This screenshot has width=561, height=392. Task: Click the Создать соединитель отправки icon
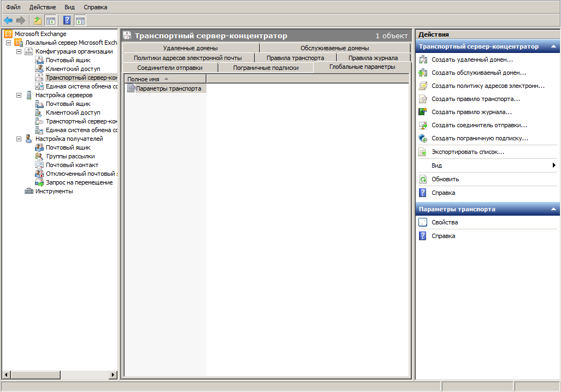pyautogui.click(x=423, y=125)
